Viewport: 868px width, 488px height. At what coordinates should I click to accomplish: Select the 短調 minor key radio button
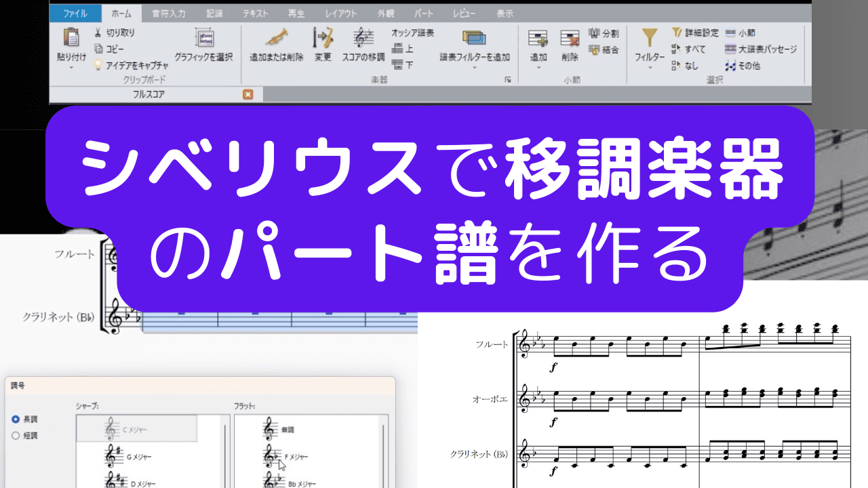16,436
